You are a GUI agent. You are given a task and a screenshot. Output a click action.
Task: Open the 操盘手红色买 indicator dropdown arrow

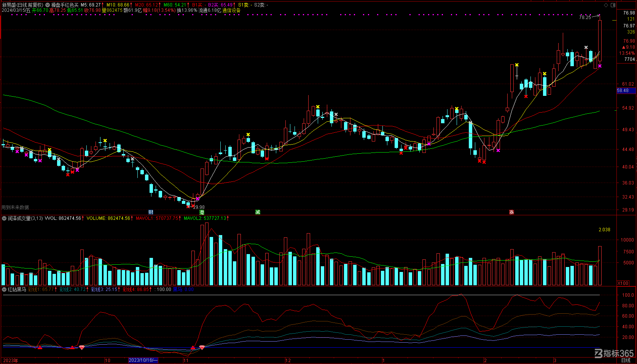point(48,5)
